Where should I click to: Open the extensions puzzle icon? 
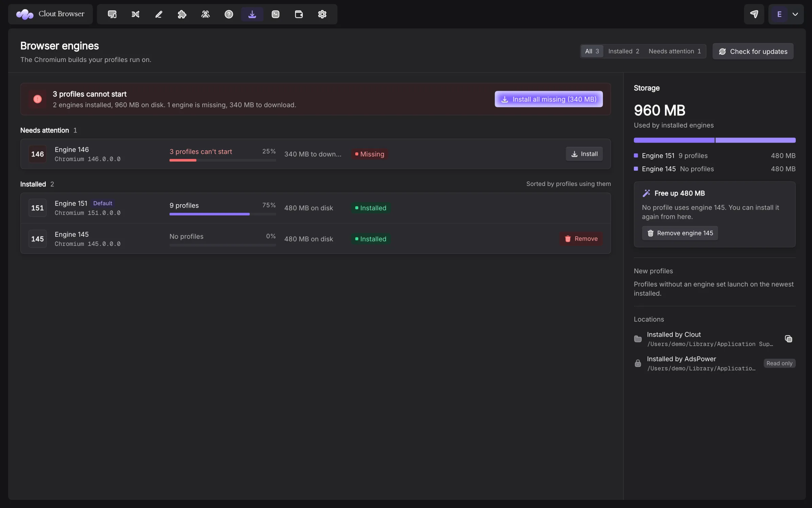tap(182, 14)
